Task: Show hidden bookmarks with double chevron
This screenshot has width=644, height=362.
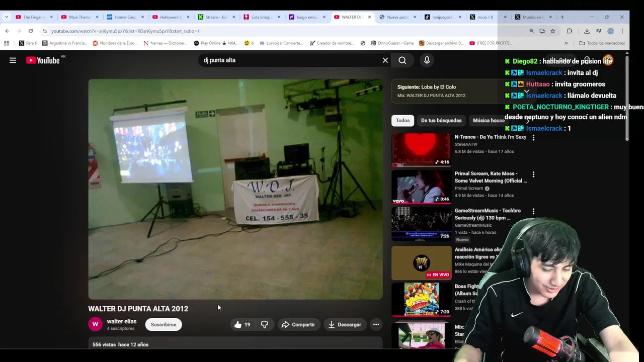Action: click(566, 43)
